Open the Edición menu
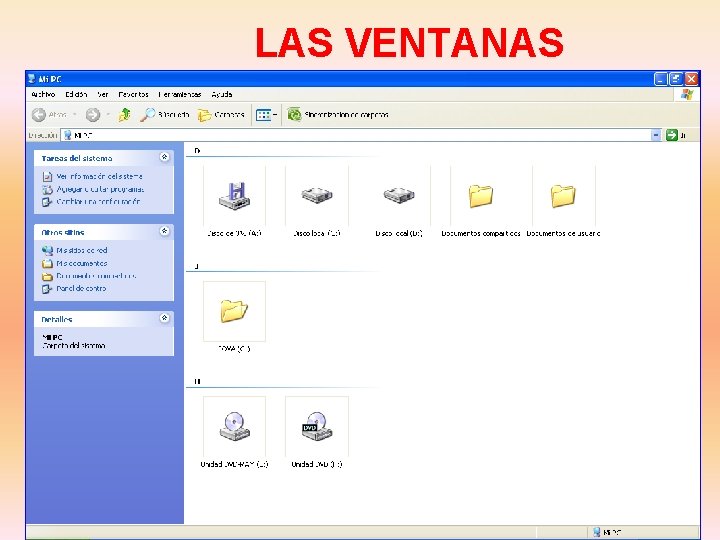The height and width of the screenshot is (540, 720). click(76, 94)
